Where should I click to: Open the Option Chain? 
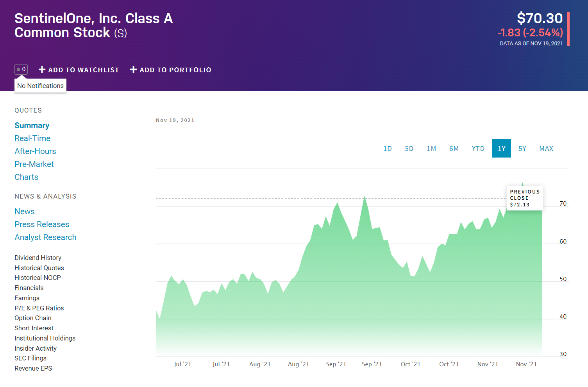33,318
